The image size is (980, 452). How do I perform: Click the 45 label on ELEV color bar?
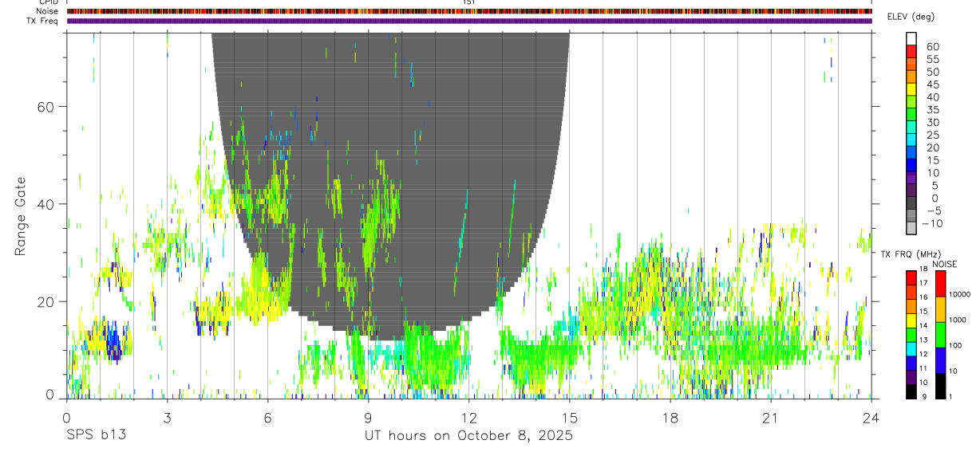932,85
